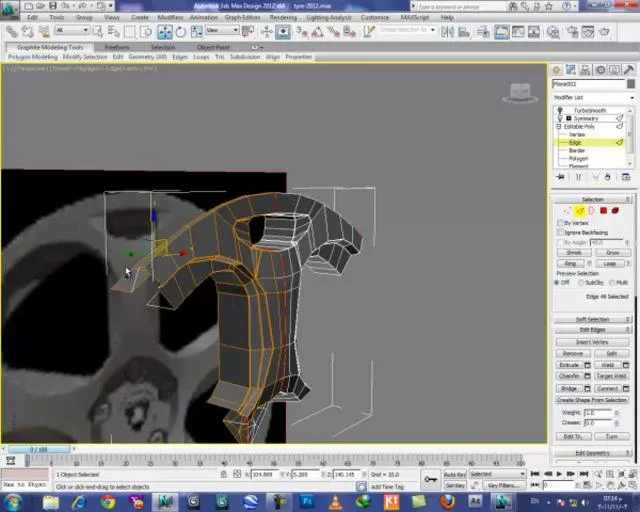Screen dimensions: 640x512
Task: Click Create Shape From Selection button
Action: [592, 400]
